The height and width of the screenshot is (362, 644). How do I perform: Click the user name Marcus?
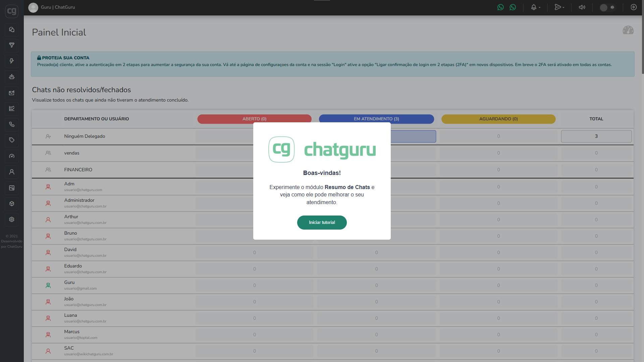(72, 331)
